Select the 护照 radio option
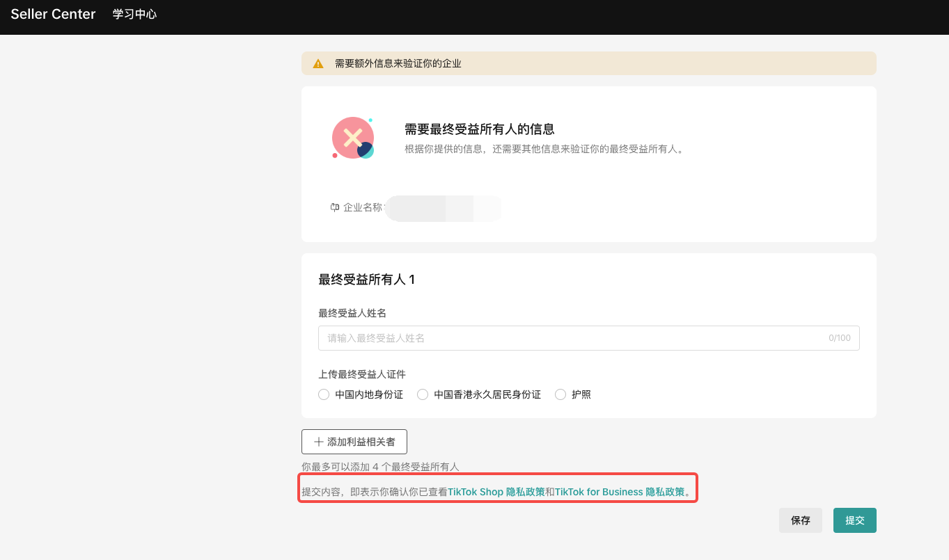The height and width of the screenshot is (560, 949). [x=560, y=394]
